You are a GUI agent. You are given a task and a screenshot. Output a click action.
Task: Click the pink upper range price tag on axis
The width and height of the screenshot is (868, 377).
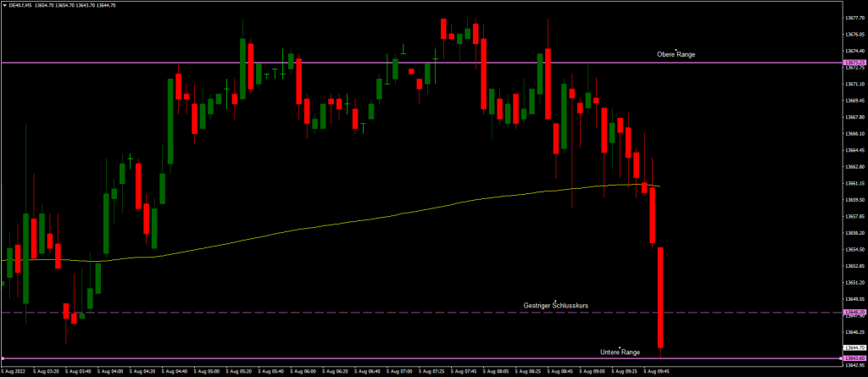854,63
